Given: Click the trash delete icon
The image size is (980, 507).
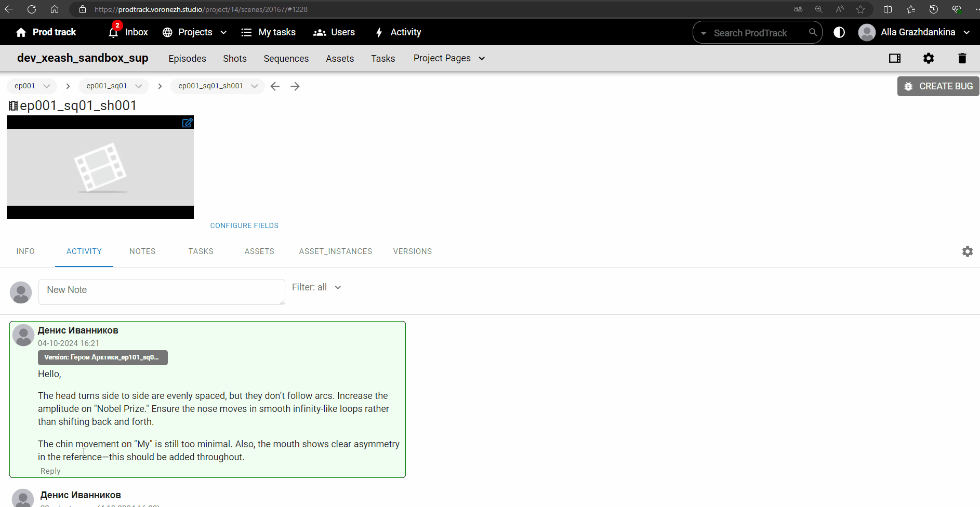Looking at the screenshot, I should click(962, 58).
